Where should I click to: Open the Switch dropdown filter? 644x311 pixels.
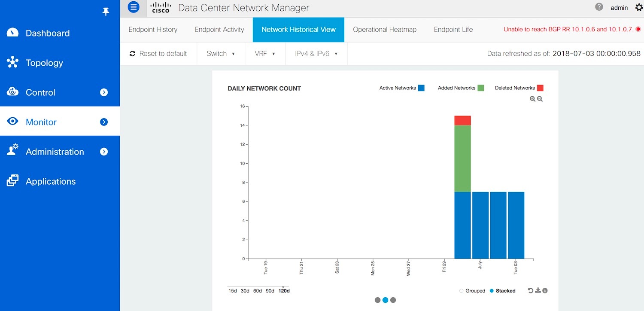[x=221, y=54]
